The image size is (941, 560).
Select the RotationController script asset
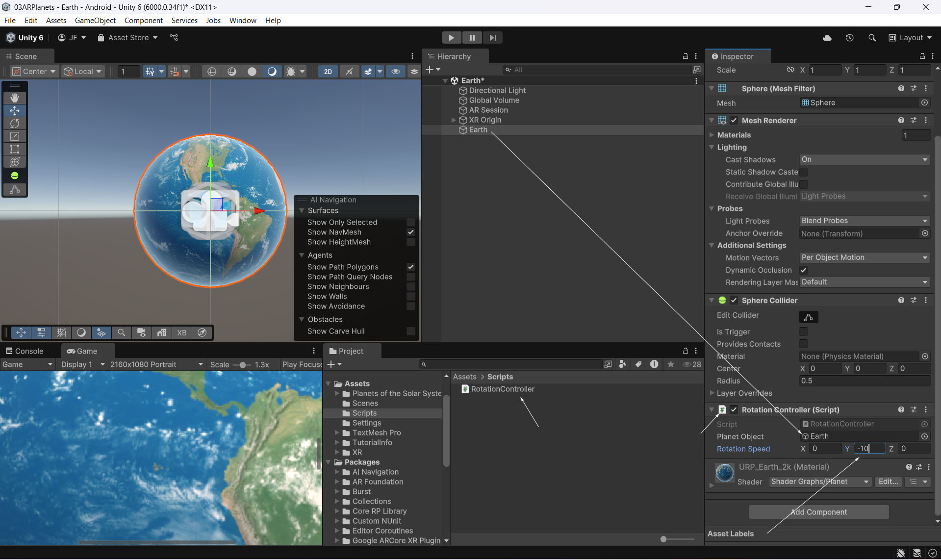point(502,389)
